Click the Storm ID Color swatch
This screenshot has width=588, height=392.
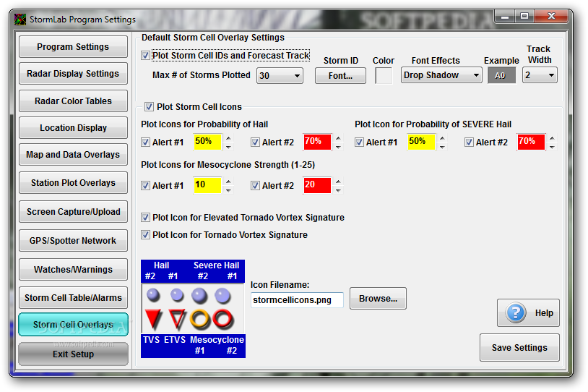384,75
